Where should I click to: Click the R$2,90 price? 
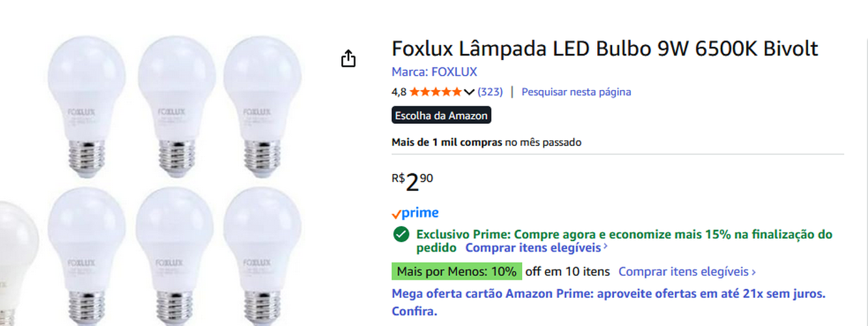[x=413, y=182]
